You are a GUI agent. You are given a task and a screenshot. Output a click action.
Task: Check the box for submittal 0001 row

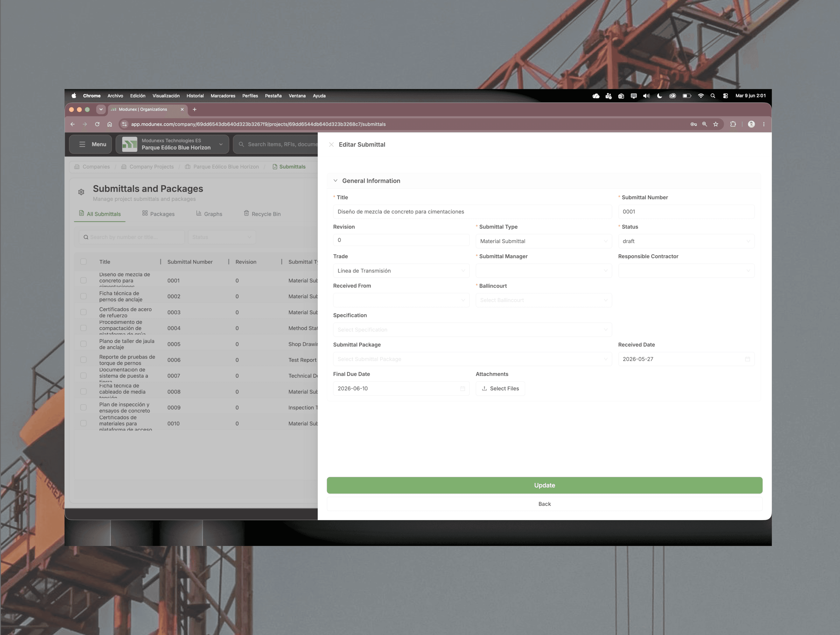tap(84, 280)
